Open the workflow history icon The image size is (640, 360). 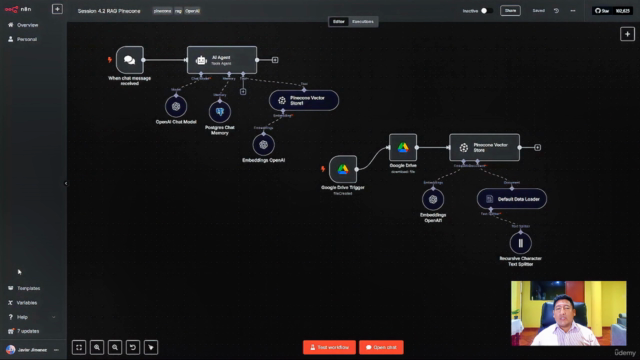tap(556, 11)
